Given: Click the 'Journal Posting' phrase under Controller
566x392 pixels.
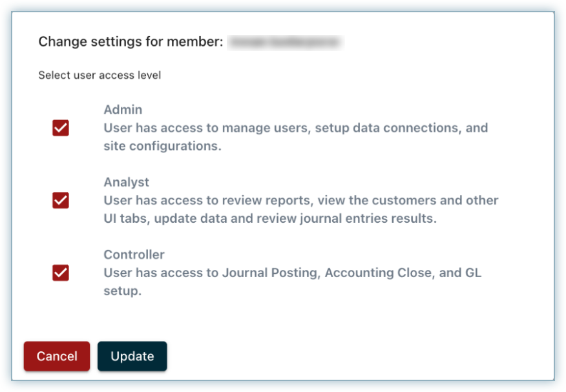Looking at the screenshot, I should tap(270, 273).
